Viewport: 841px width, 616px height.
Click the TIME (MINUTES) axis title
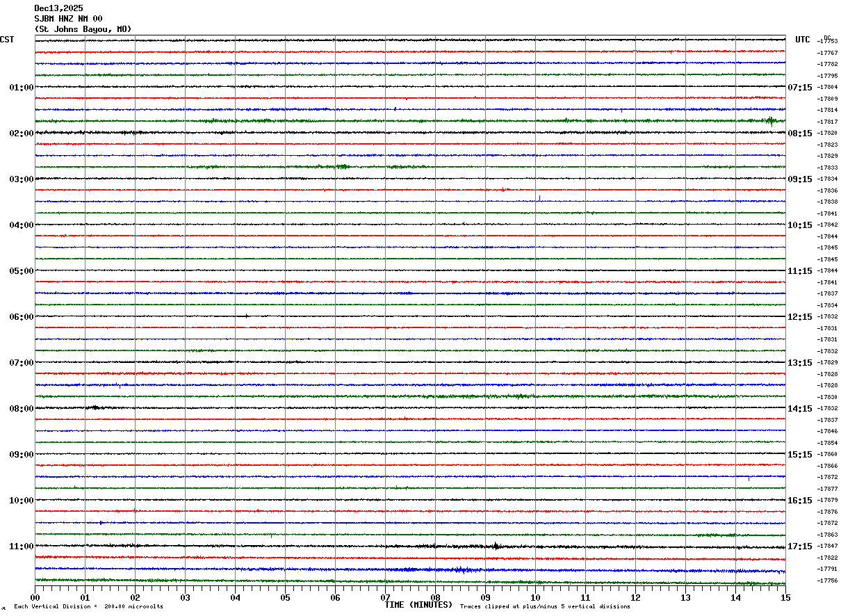[418, 605]
